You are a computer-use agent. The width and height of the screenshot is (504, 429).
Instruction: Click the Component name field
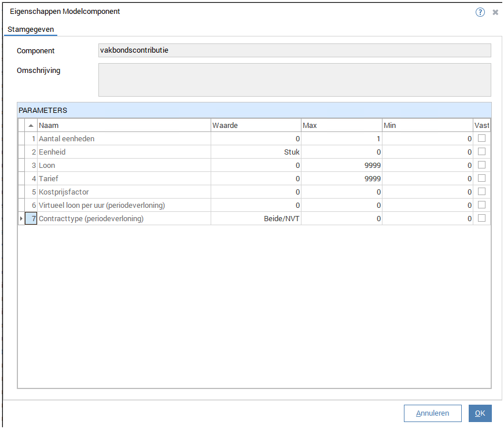pyautogui.click(x=295, y=50)
